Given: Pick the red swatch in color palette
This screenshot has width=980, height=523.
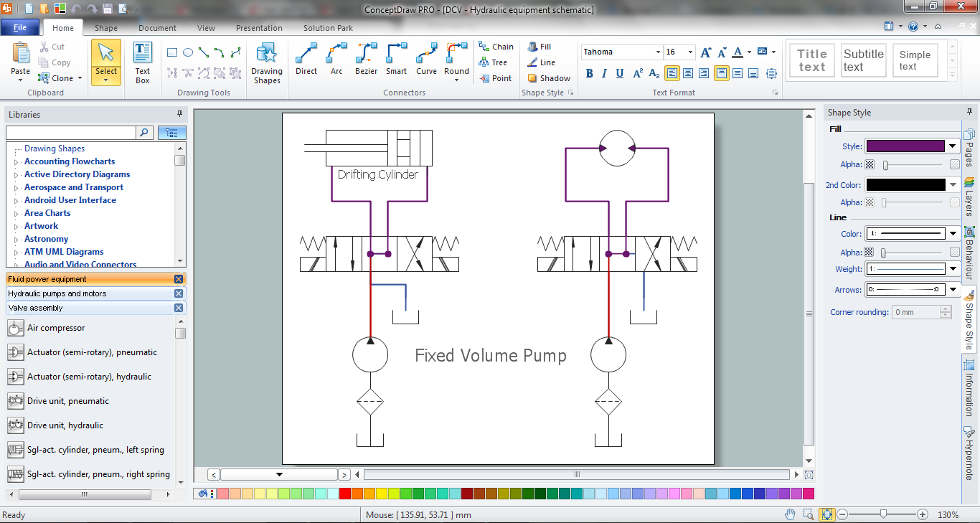Looking at the screenshot, I should [x=345, y=494].
